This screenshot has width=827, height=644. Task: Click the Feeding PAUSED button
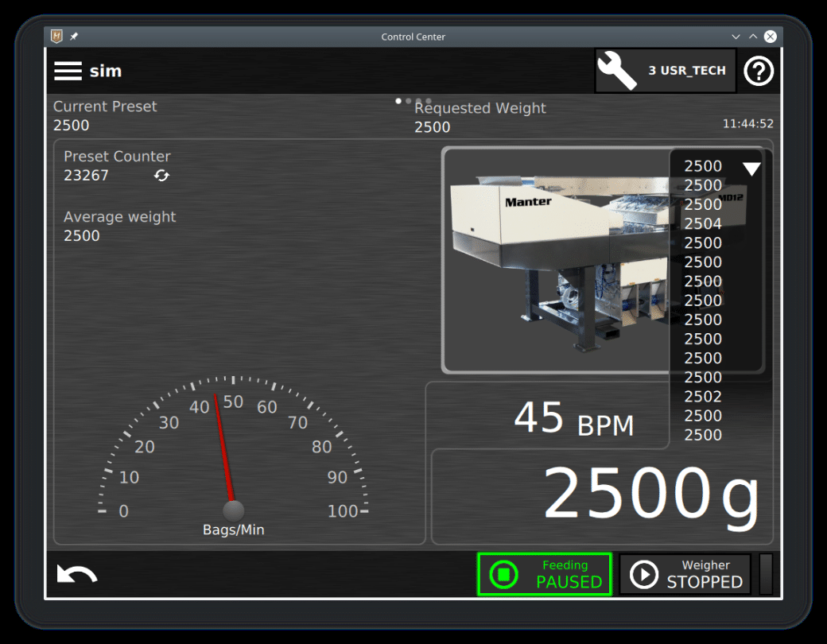[544, 574]
